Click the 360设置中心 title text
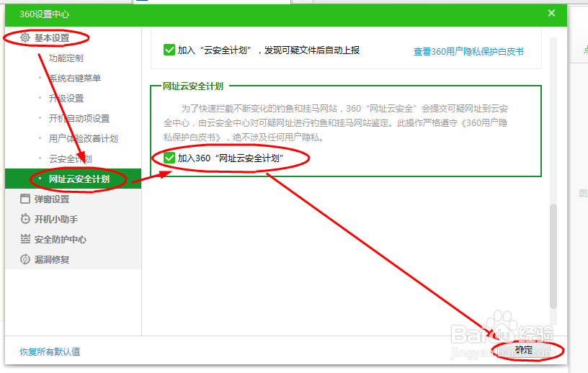Image resolution: width=588 pixels, height=373 pixels. click(44, 14)
